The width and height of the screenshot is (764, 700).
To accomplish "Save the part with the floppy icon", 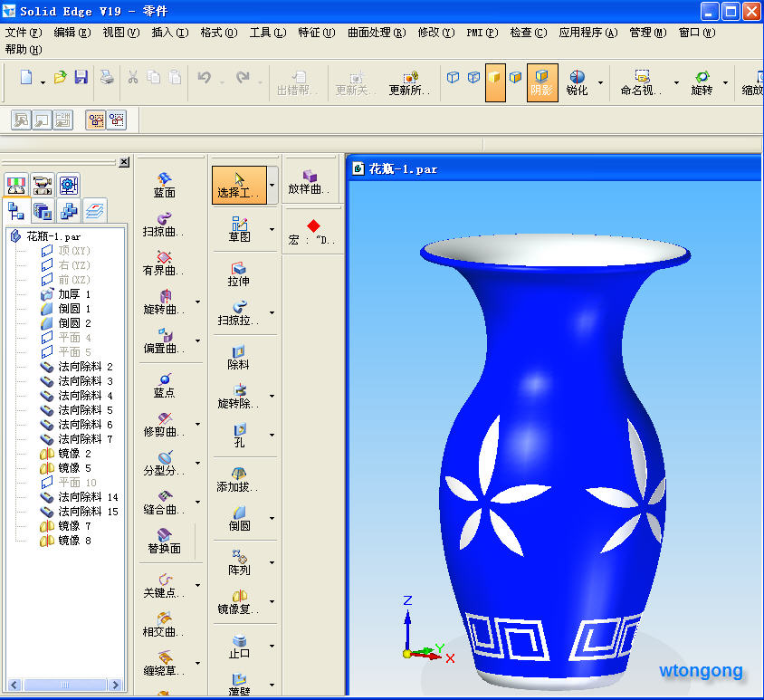I will click(81, 77).
